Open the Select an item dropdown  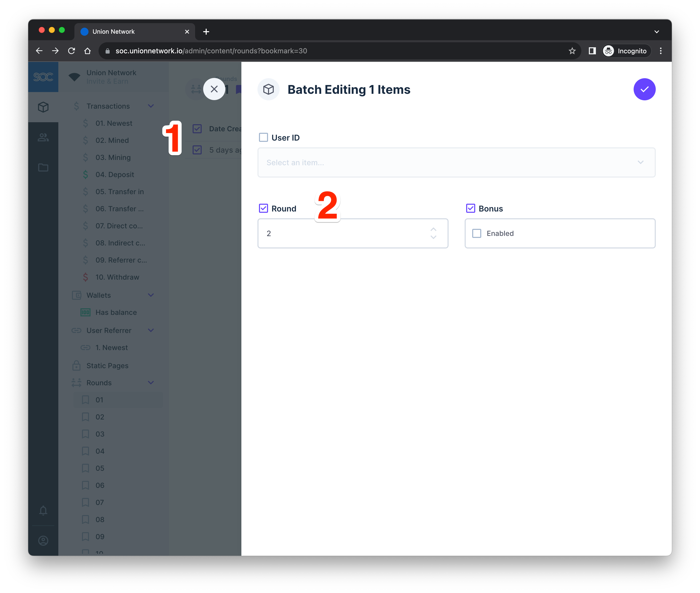coord(456,162)
